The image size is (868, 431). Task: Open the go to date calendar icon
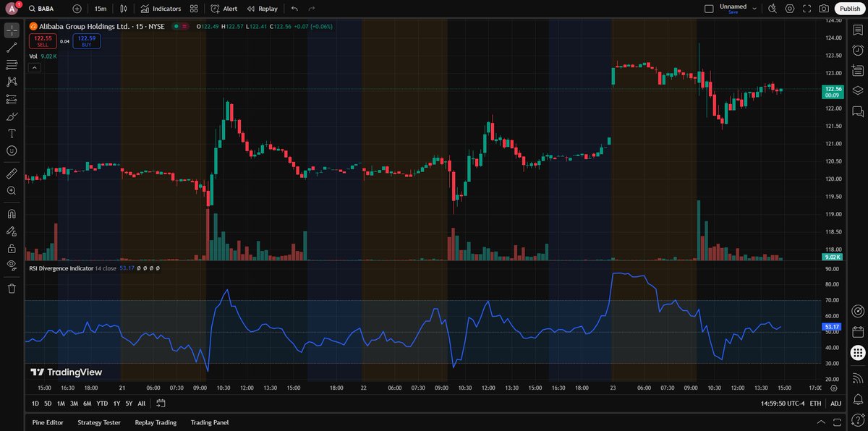(161, 404)
